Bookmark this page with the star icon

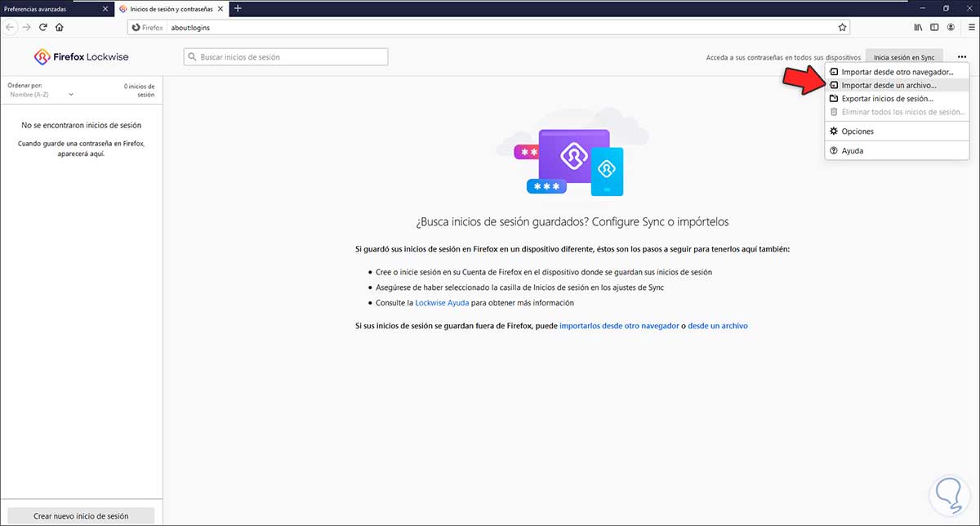pyautogui.click(x=842, y=27)
